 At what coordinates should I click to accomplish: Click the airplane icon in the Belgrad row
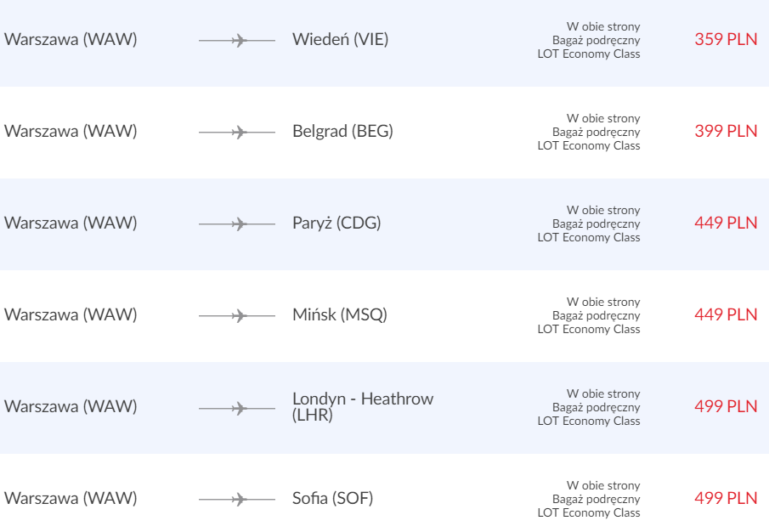[239, 132]
